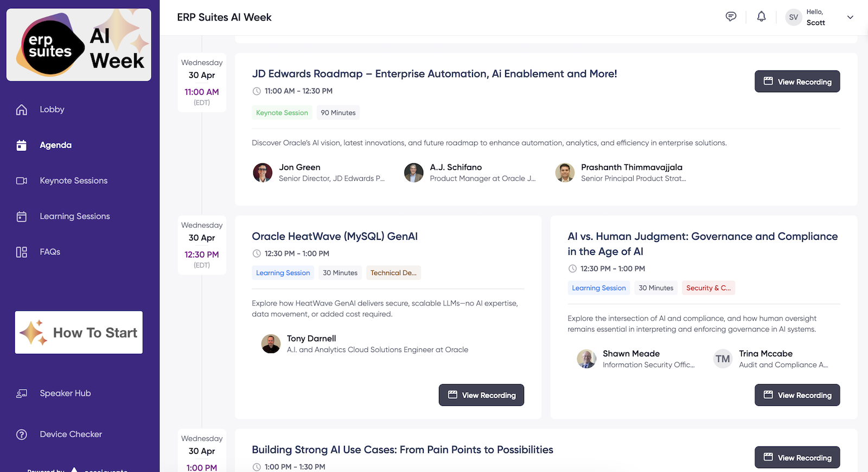View recording of Building Strong AI Use Cases
This screenshot has height=472, width=868.
coord(797,457)
